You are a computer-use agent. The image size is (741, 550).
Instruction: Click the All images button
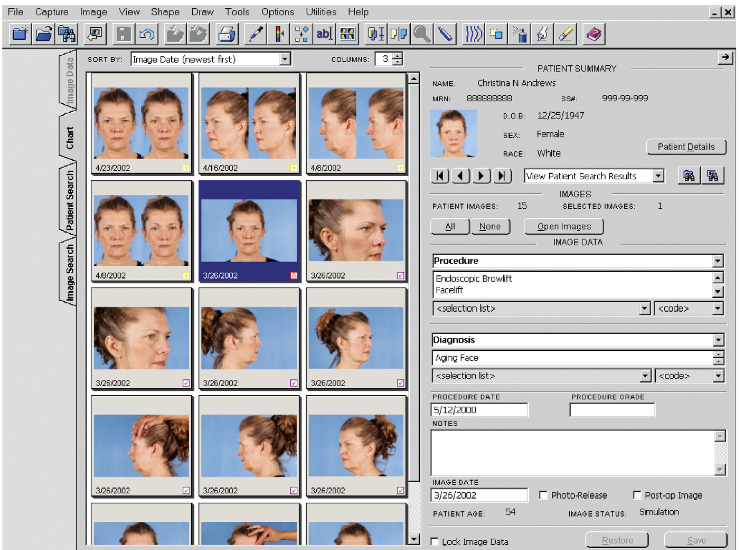[450, 226]
